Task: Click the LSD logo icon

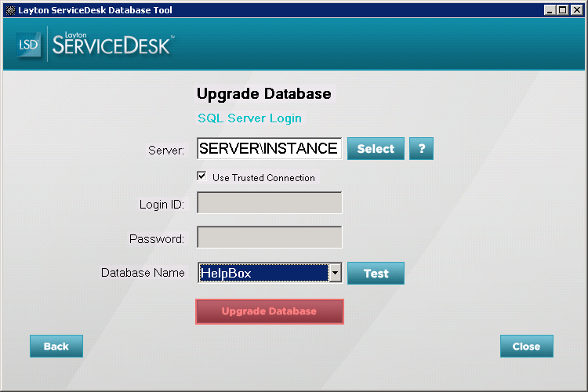Action: pyautogui.click(x=28, y=45)
